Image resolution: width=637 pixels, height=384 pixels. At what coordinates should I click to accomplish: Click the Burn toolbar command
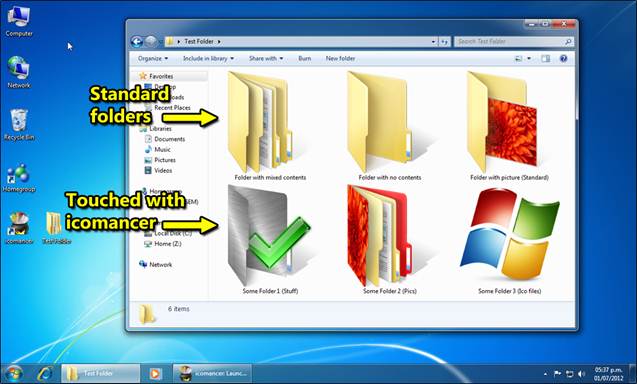pos(305,59)
